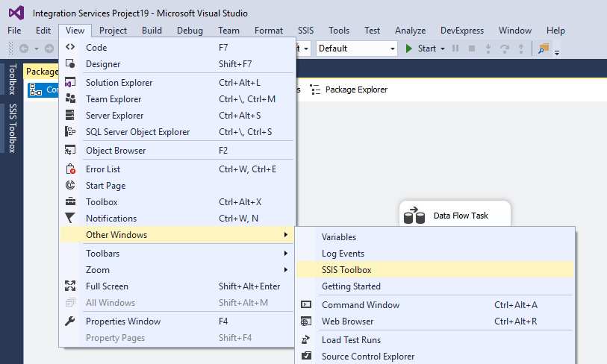
Task: Click the SQL Server Object Explorer icon
Action: pos(70,131)
